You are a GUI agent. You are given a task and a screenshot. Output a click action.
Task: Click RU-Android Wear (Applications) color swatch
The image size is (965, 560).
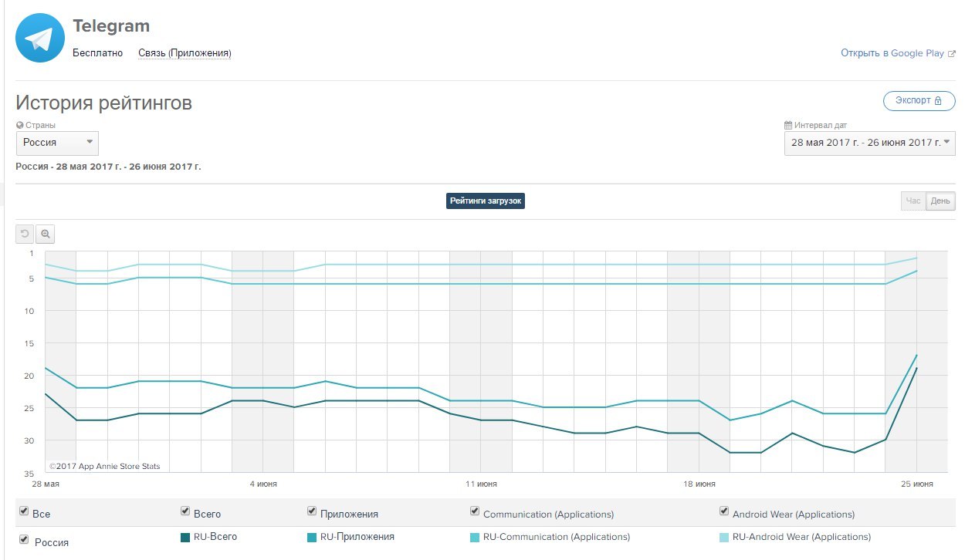tap(724, 538)
